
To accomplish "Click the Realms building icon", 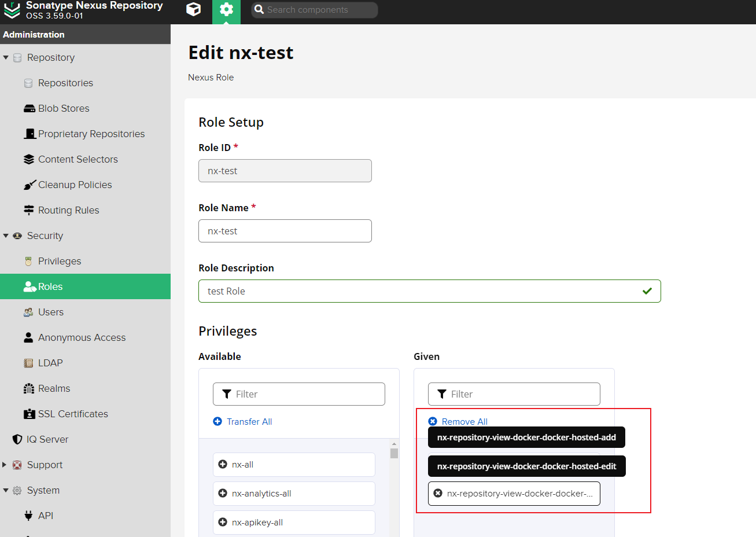I will 29,388.
